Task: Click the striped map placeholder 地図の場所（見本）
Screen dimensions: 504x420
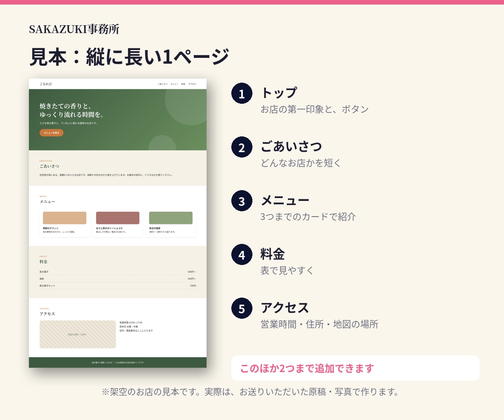Action: coord(78,334)
